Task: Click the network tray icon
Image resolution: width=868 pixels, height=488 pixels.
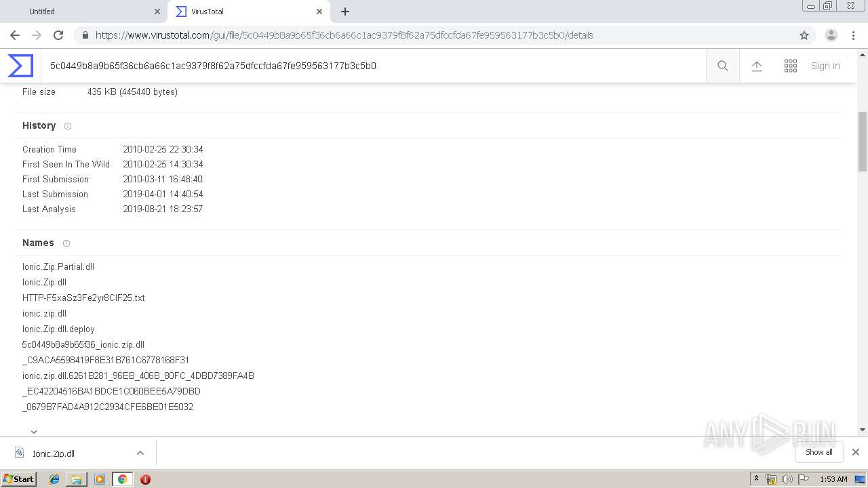Action: (x=771, y=479)
